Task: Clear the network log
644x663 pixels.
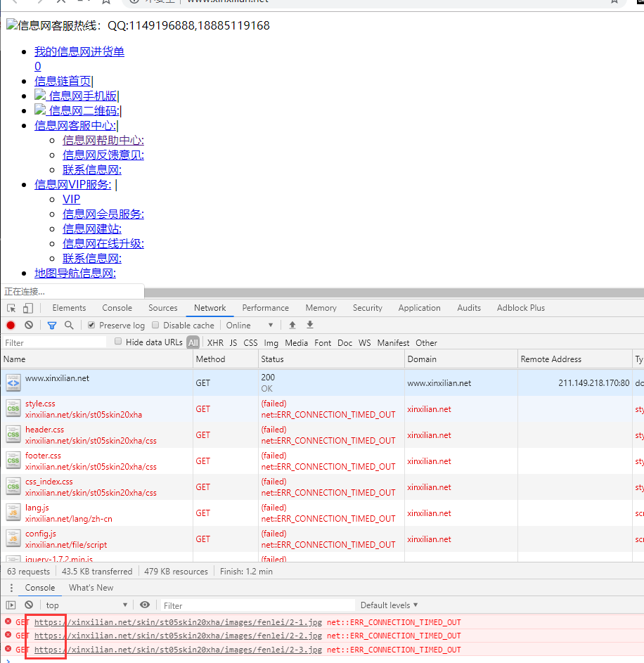Action: [x=29, y=326]
